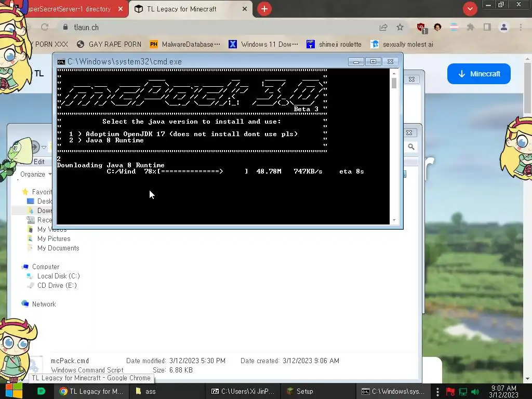Select Computer in Explorer tree
Viewport: 532px width, 399px height.
(41, 267)
